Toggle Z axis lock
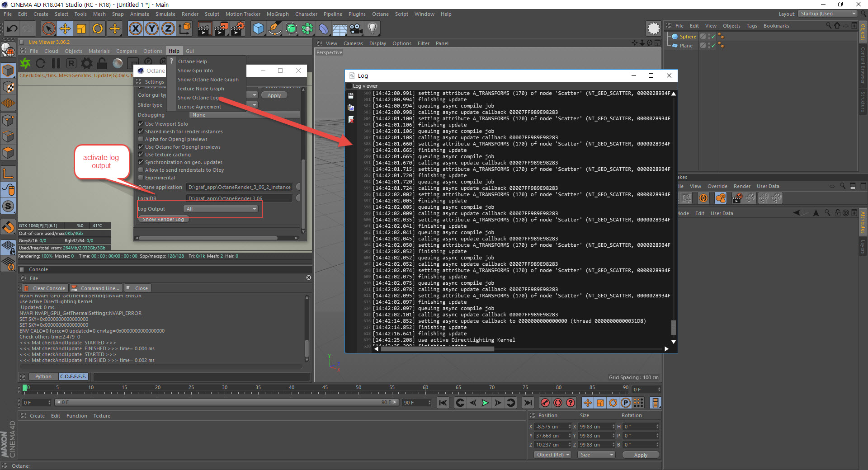The height and width of the screenshot is (470, 868). pyautogui.click(x=168, y=28)
